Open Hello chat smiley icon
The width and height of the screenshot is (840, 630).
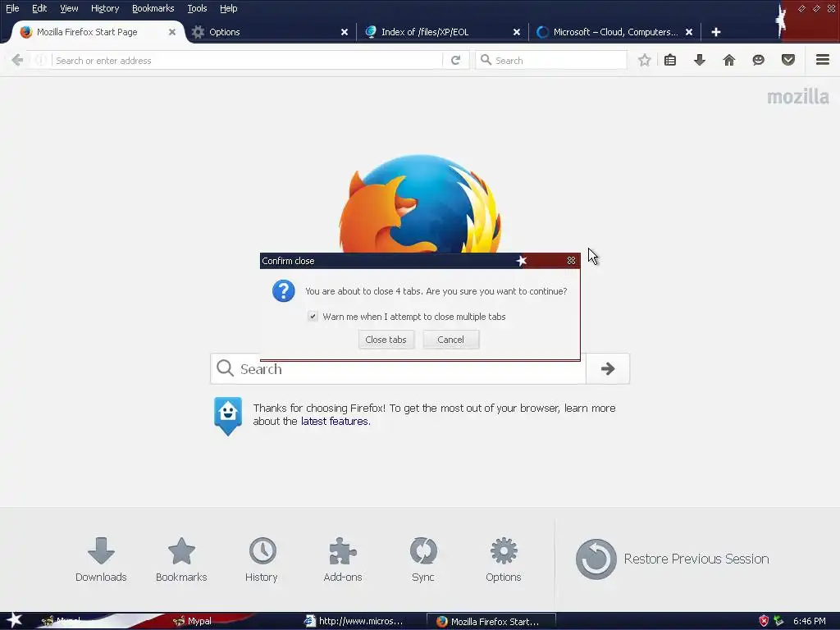759,60
